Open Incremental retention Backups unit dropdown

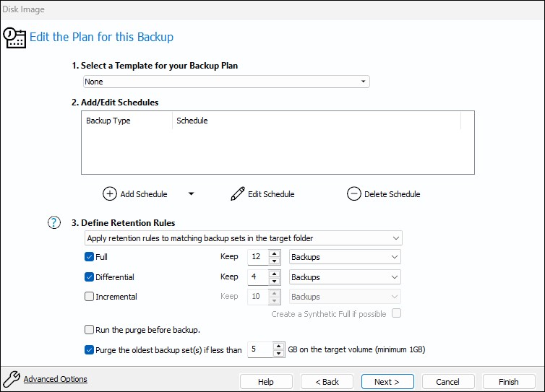[345, 297]
